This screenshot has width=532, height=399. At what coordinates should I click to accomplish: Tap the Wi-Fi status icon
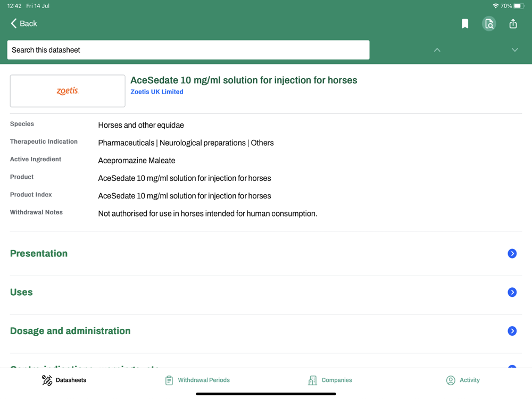click(x=495, y=6)
